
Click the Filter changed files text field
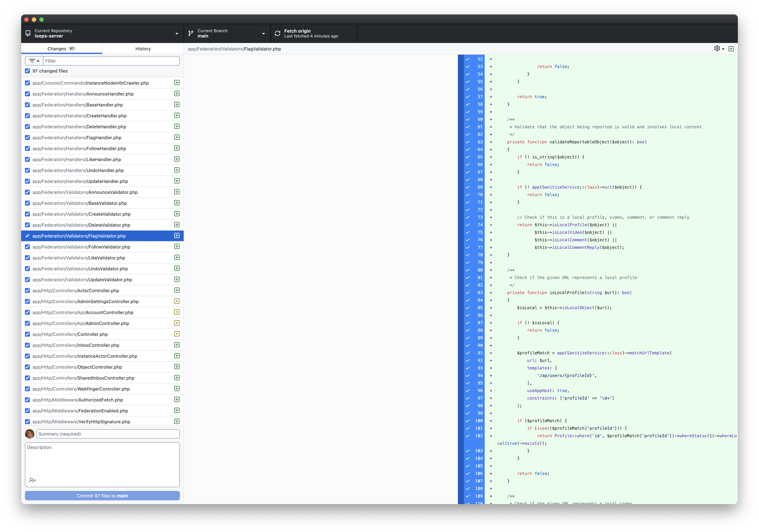point(111,61)
